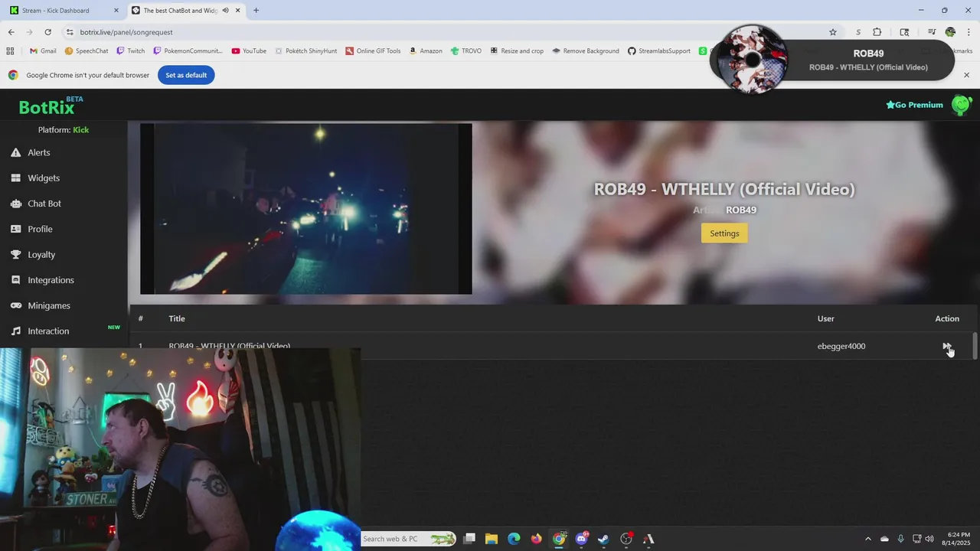Click Go Premium link
980x551 pixels.
(914, 105)
